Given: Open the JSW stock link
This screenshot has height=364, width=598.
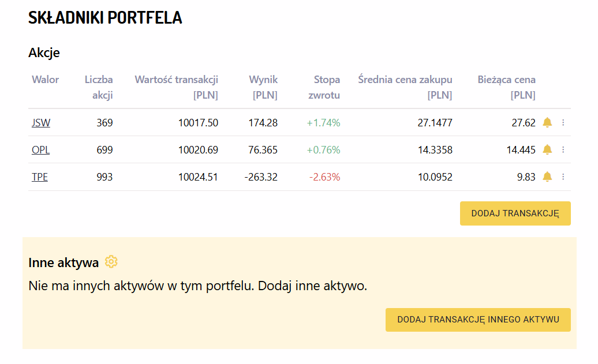Looking at the screenshot, I should (41, 122).
